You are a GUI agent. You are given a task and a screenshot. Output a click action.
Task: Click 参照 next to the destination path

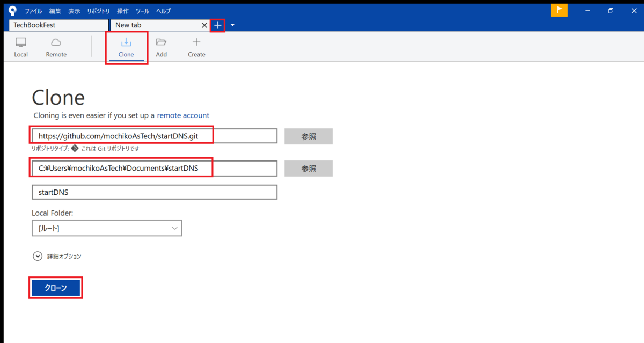click(x=309, y=169)
